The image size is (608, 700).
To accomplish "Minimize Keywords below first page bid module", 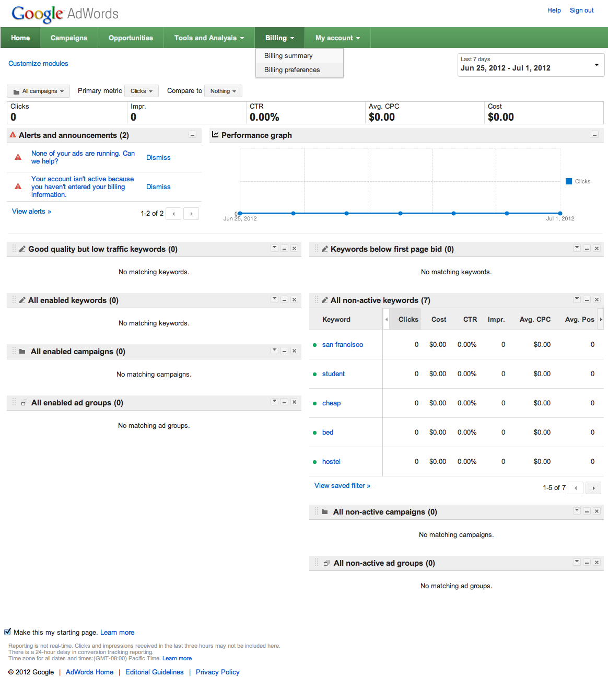I will click(x=587, y=249).
